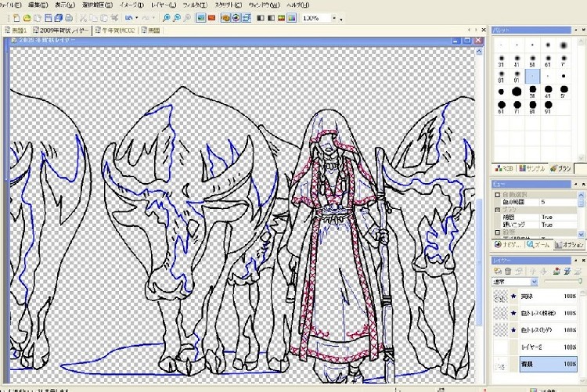587x392 pixels.
Task: Open the ズーム panel tab
Action: pyautogui.click(x=538, y=244)
